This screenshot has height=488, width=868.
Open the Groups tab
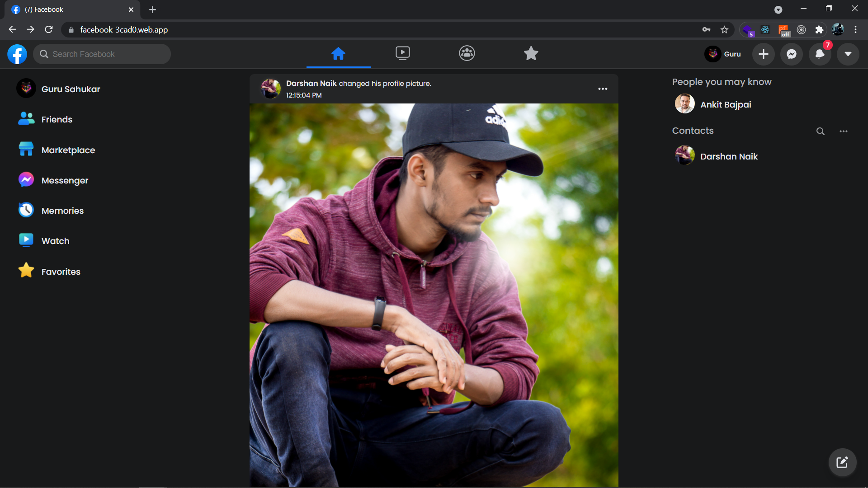pyautogui.click(x=467, y=53)
